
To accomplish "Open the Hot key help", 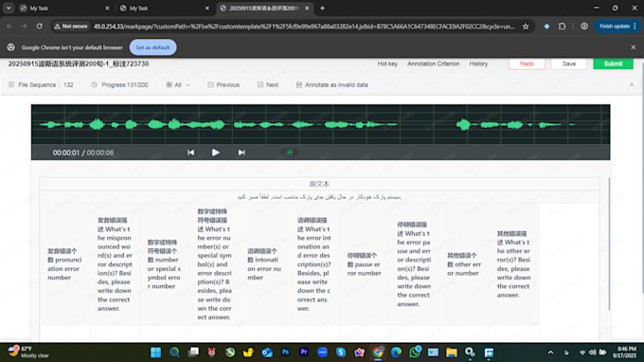I will pos(387,63).
